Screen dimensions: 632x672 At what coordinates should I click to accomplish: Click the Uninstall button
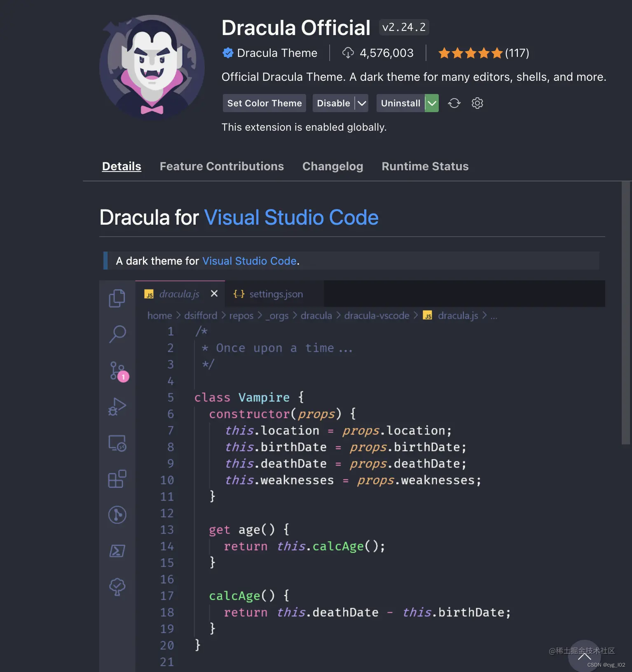[x=400, y=103]
